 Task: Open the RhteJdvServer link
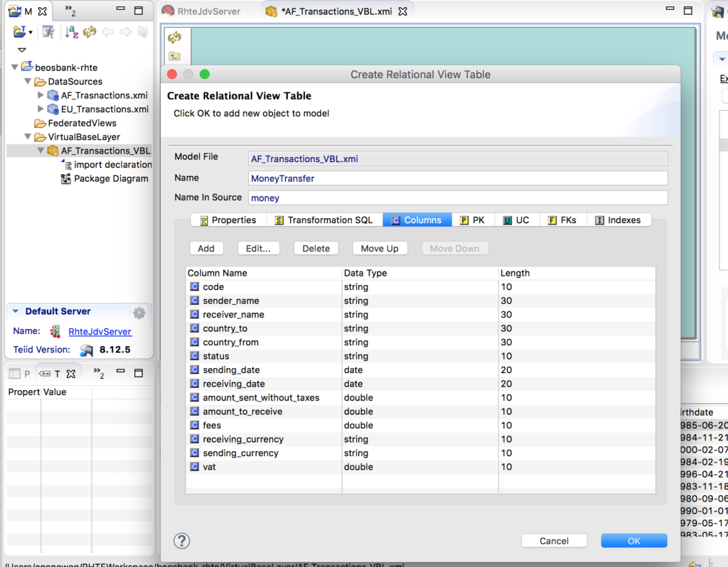click(100, 331)
